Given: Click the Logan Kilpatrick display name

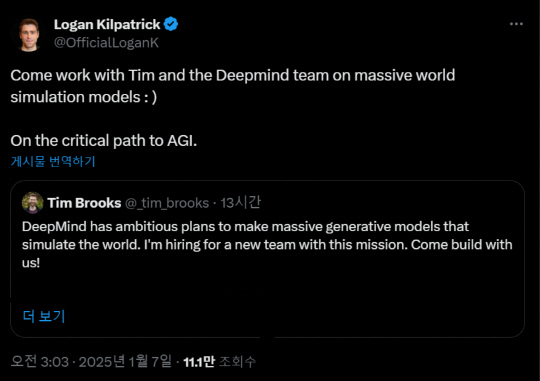Looking at the screenshot, I should [107, 24].
